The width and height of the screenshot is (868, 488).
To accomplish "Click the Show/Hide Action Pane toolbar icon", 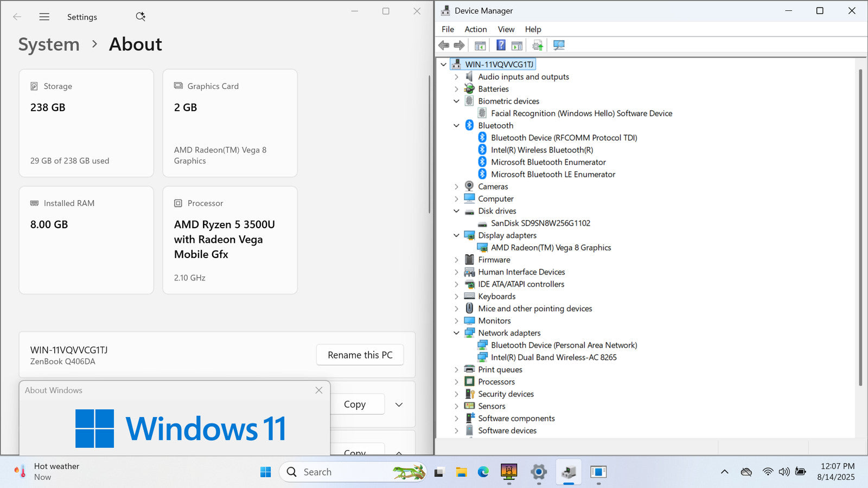I will (517, 46).
